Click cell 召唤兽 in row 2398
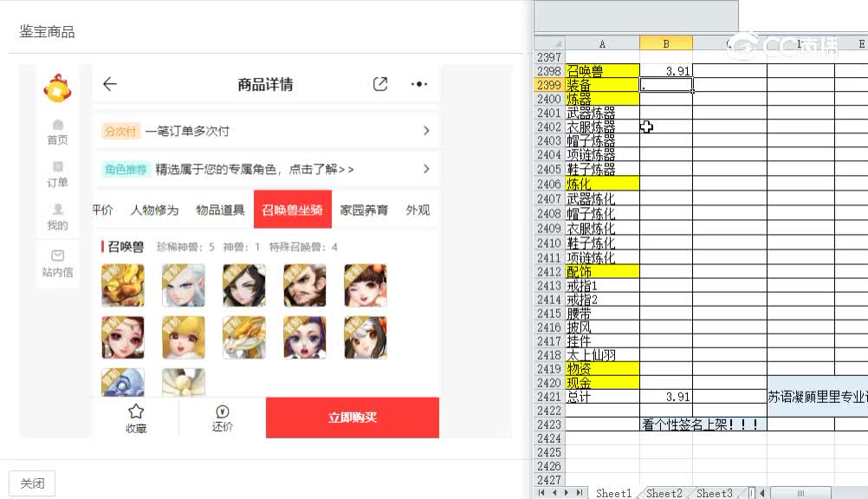Screen dimensions: 868x499 point(602,71)
